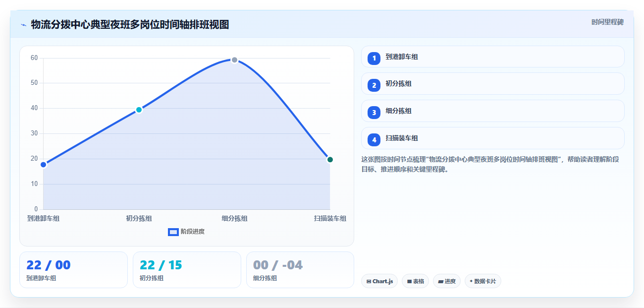
Task: Open the 到港卸车组 milestone row
Action: 492,57
